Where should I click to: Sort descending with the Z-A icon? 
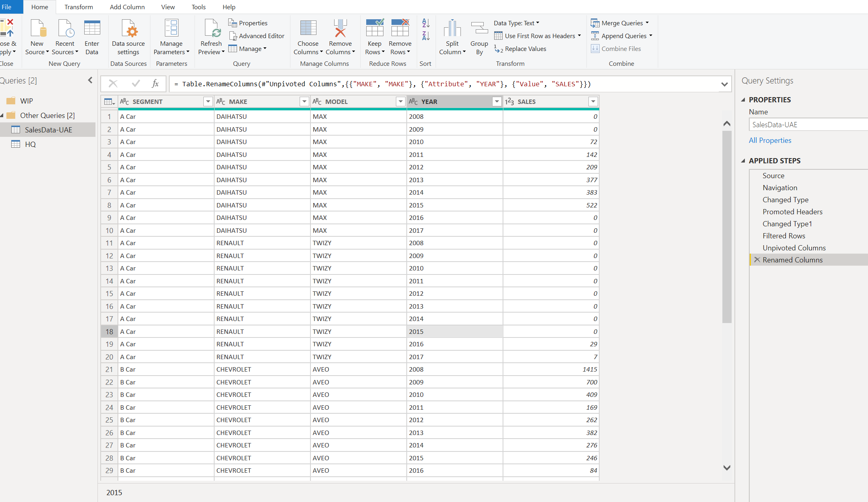[x=426, y=36]
